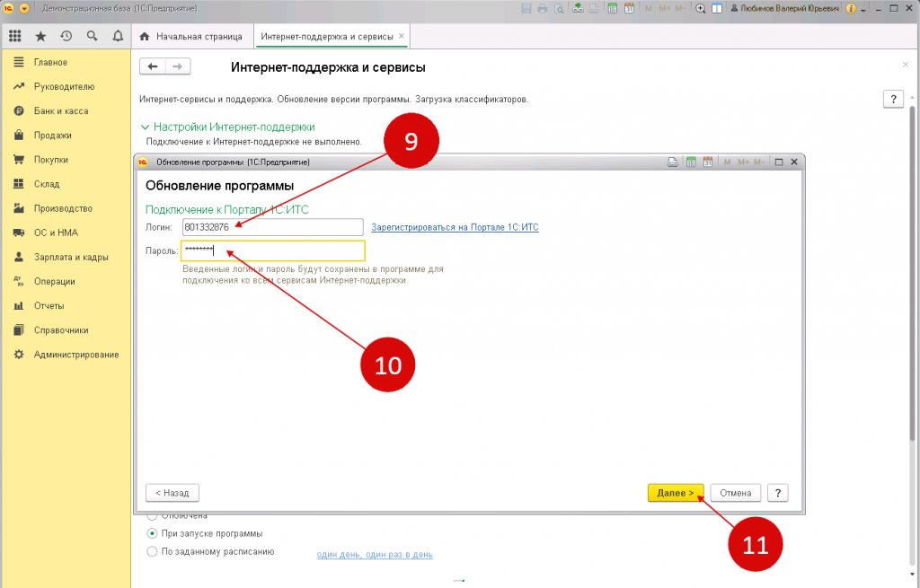Screen dimensions: 920x588
Task: Open the calculator icon in main title bar
Action: pyautogui.click(x=613, y=8)
